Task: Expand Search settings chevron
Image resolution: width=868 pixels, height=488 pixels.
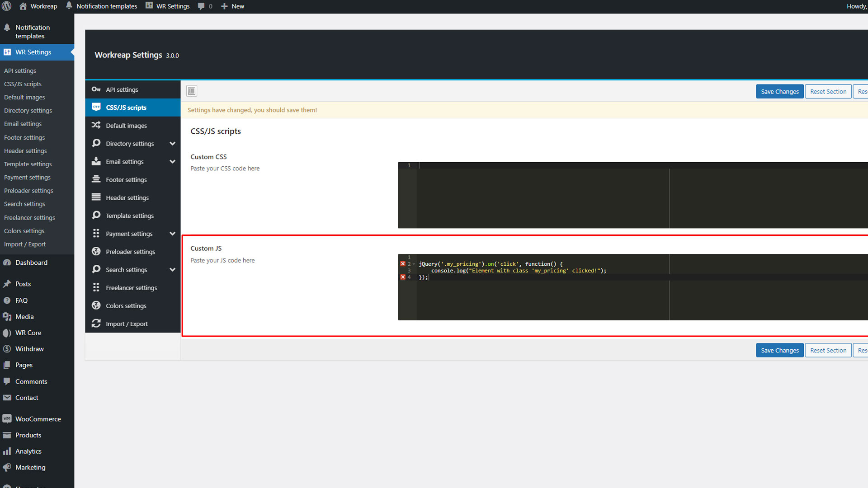Action: 172,270
